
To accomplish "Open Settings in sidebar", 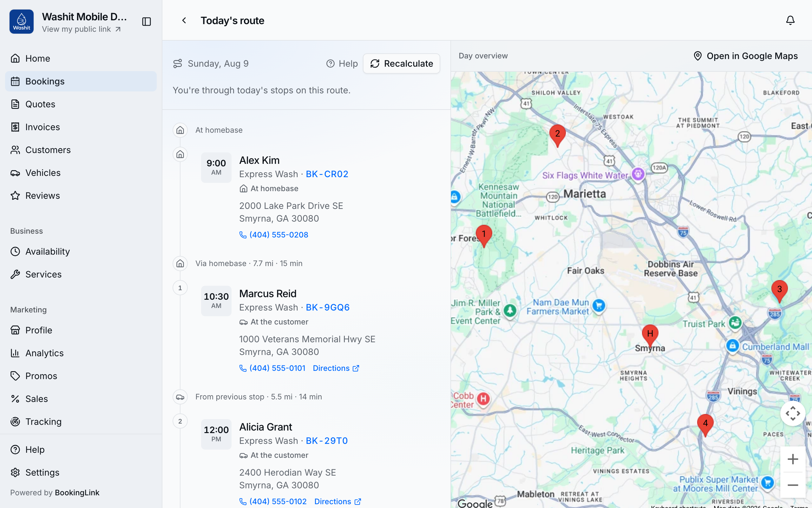I will click(x=81, y=472).
